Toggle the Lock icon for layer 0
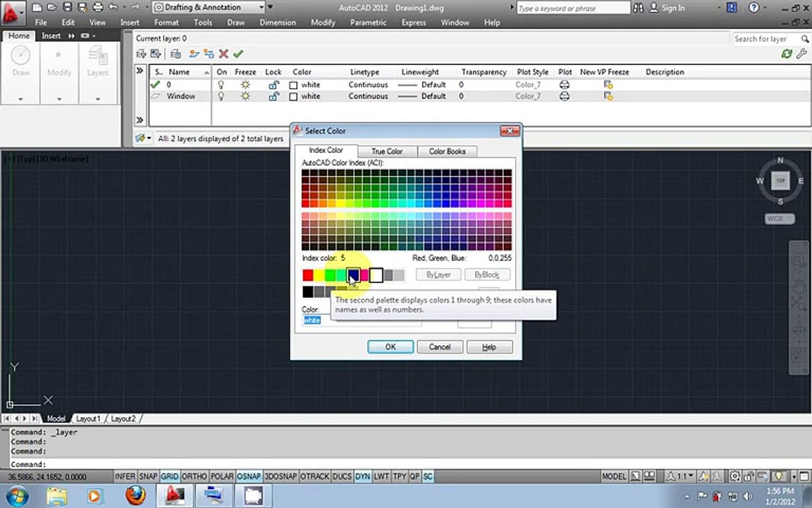The width and height of the screenshot is (812, 508). tap(273, 85)
